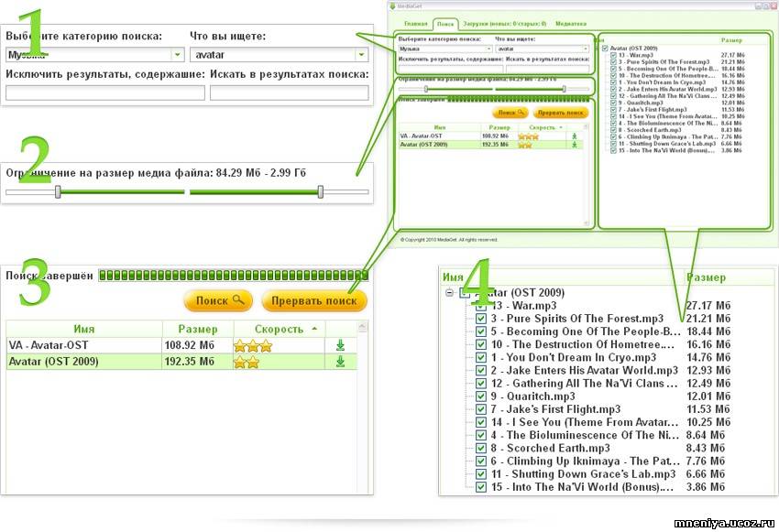Click Размер header of the enlarged file list

click(706, 277)
